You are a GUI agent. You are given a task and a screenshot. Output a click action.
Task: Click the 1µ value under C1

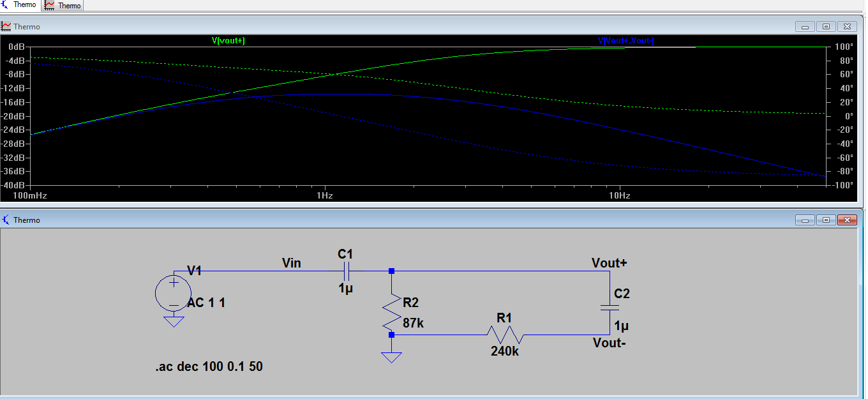[345, 288]
